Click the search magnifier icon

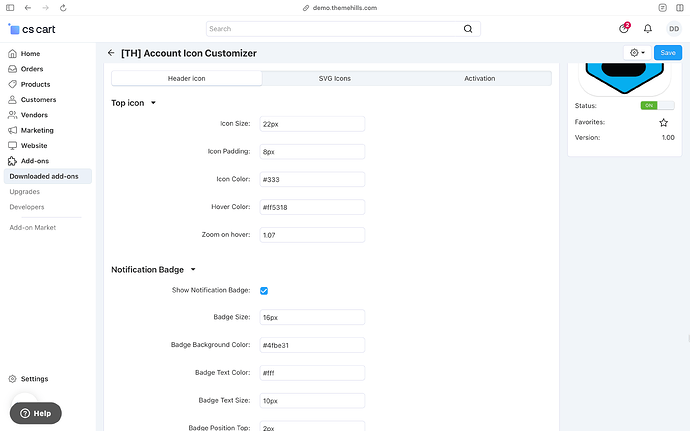(468, 29)
